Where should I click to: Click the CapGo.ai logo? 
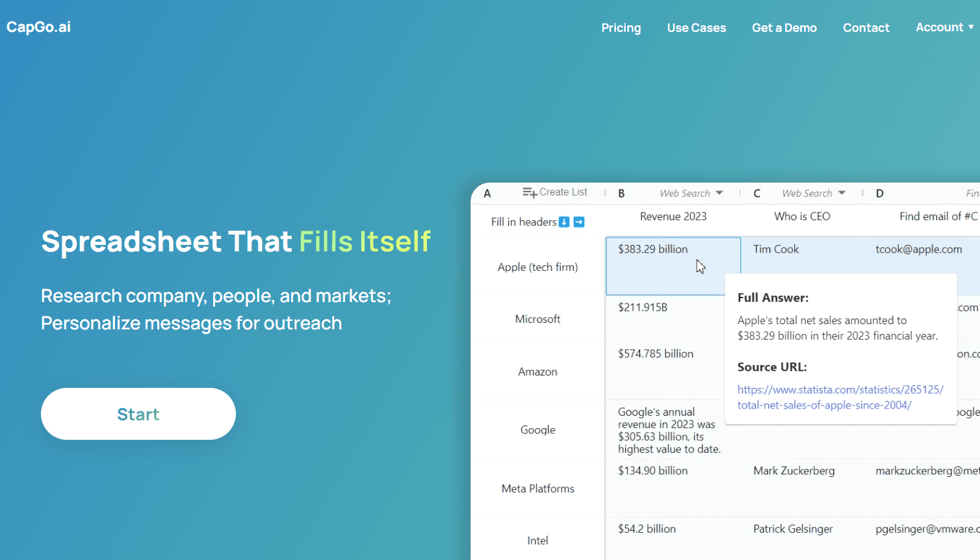39,27
